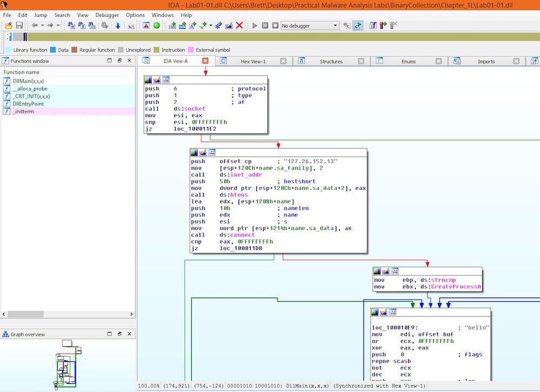Viewport: 540px width, 392px height.
Task: Open the File menu
Action: tap(7, 15)
